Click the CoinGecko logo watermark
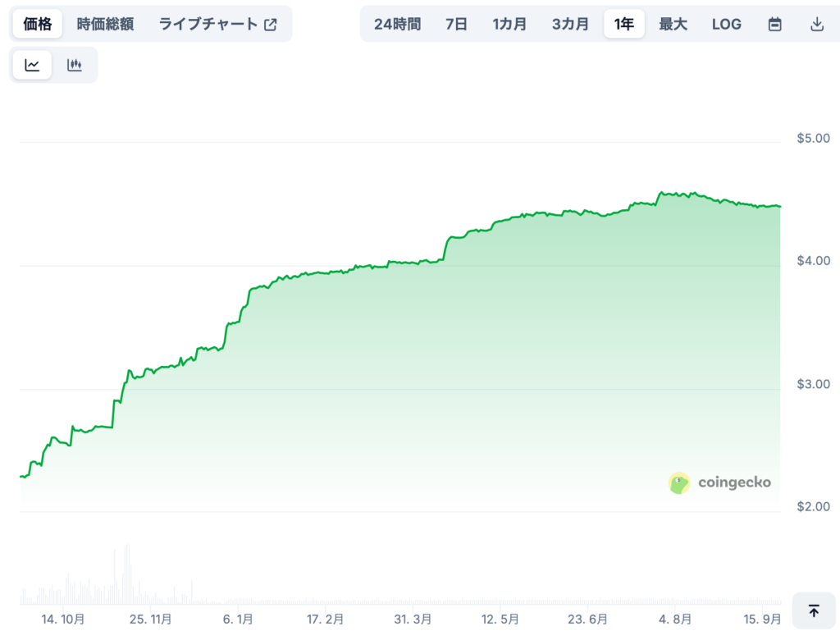Image resolution: width=840 pixels, height=640 pixels. coord(720,482)
